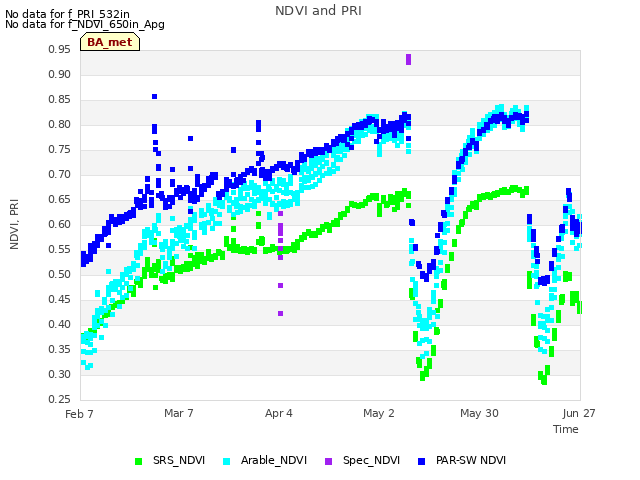The image size is (640, 480).
Task: Toggle the SRS_NDVI legend entry
Action: [x=170, y=460]
